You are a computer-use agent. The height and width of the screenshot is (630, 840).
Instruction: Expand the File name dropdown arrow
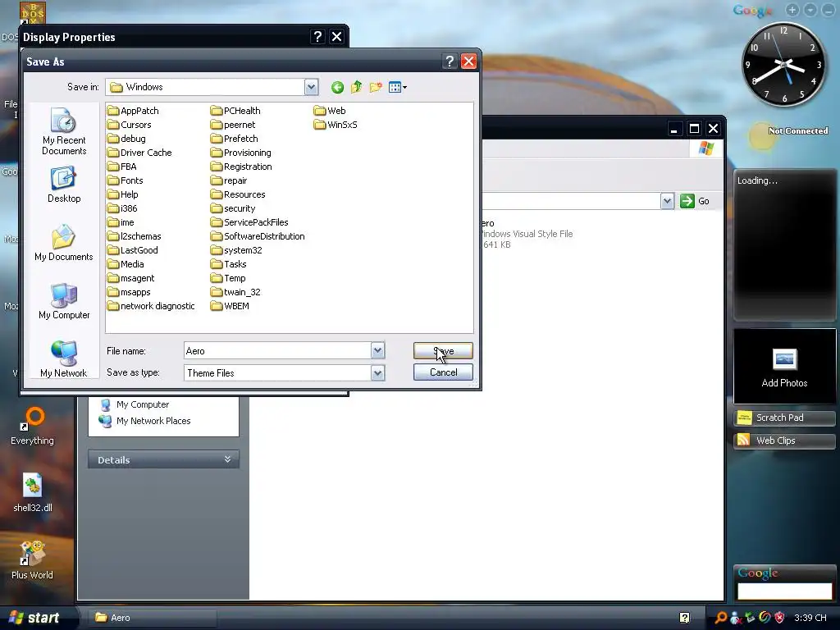click(377, 351)
